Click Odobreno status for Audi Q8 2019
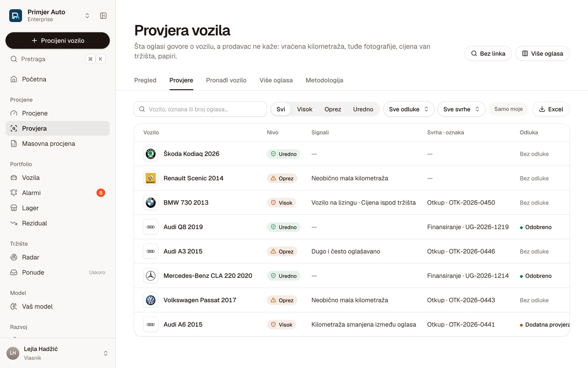This screenshot has height=368, width=588. (x=536, y=227)
